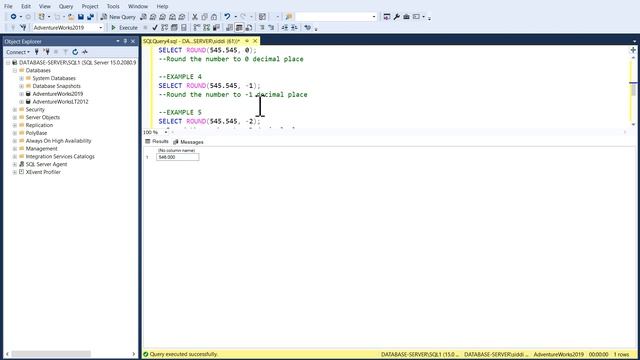Screen dimensions: 640x360
Task: Open the View menu
Action: (x=44, y=6)
